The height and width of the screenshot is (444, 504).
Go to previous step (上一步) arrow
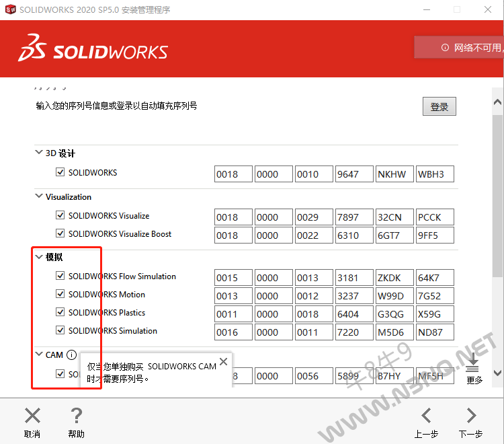(426, 415)
